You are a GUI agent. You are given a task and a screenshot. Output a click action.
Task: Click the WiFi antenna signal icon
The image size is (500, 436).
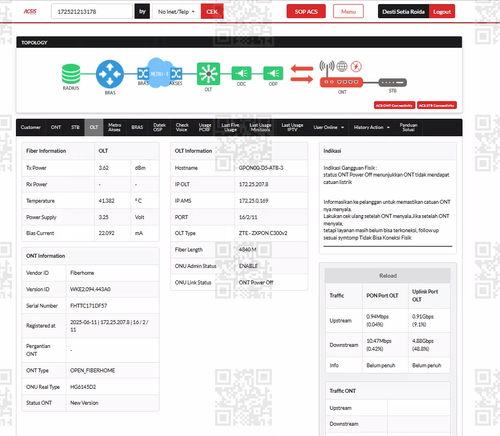coord(327,66)
